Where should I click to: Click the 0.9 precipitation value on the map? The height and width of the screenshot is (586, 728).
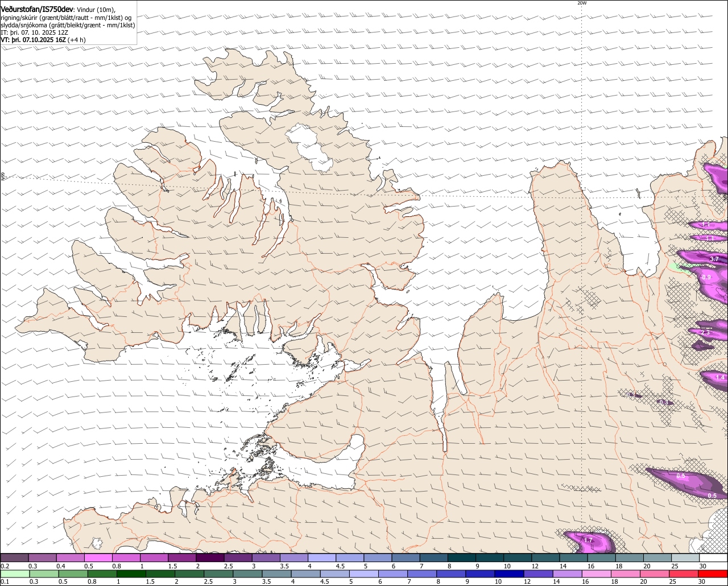(x=706, y=277)
